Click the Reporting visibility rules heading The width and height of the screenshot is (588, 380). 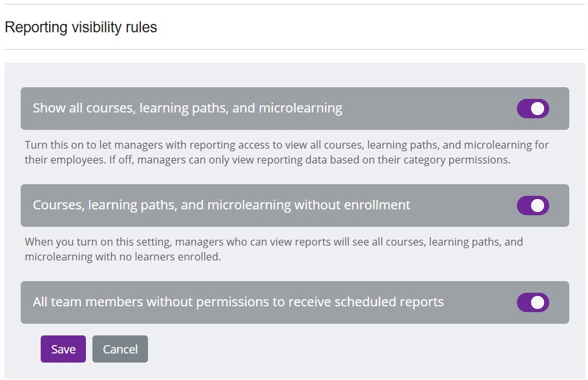(81, 27)
